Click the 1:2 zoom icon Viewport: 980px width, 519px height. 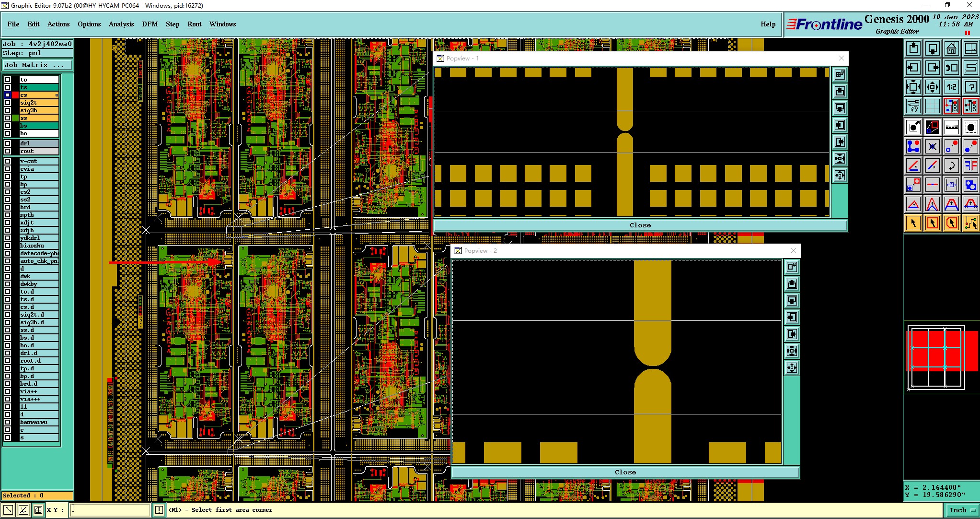pyautogui.click(x=951, y=87)
